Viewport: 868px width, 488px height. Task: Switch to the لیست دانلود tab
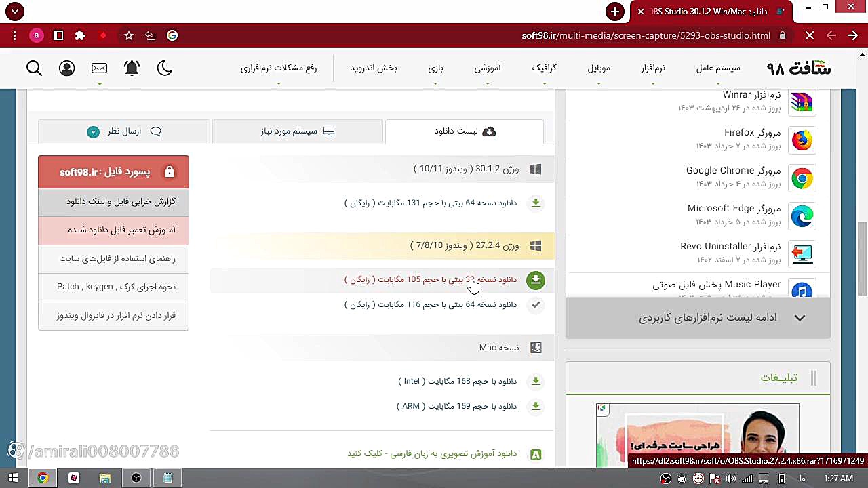tap(465, 131)
